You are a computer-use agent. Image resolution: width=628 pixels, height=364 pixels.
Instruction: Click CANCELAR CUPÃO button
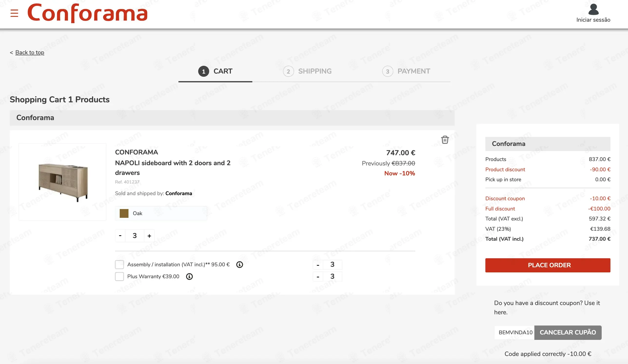click(568, 332)
